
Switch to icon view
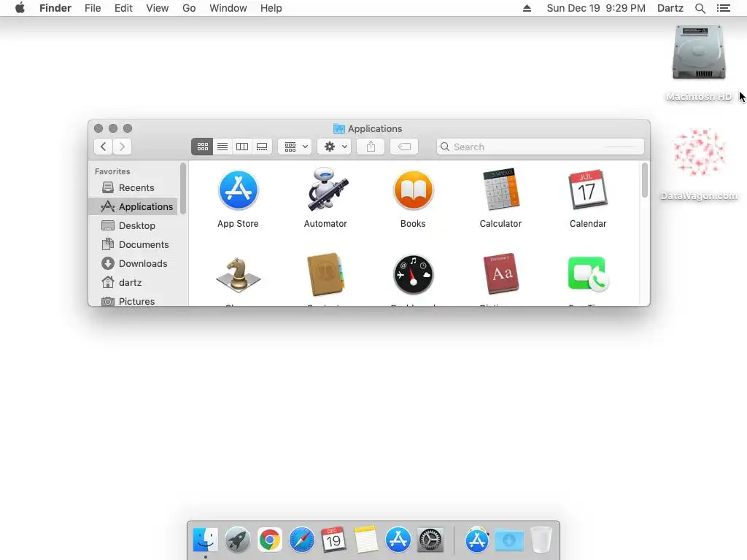(203, 147)
